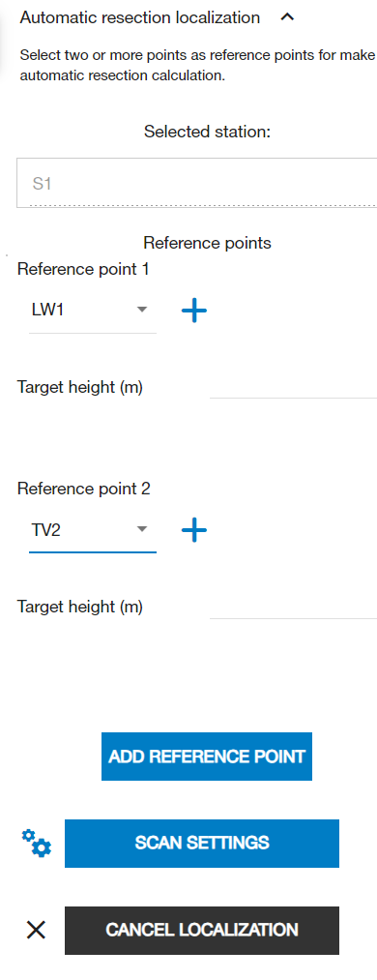Viewport: 377px width, 980px height.
Task: Focus Target height field for Reference point 2
Action: 293,607
